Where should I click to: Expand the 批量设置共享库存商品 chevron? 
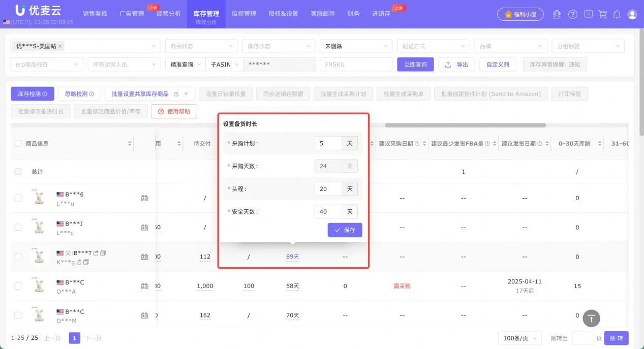[x=187, y=94]
